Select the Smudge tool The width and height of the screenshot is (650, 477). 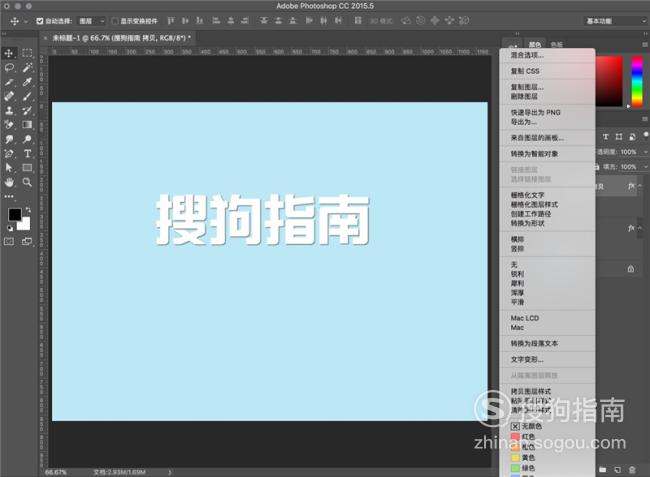pyautogui.click(x=9, y=139)
